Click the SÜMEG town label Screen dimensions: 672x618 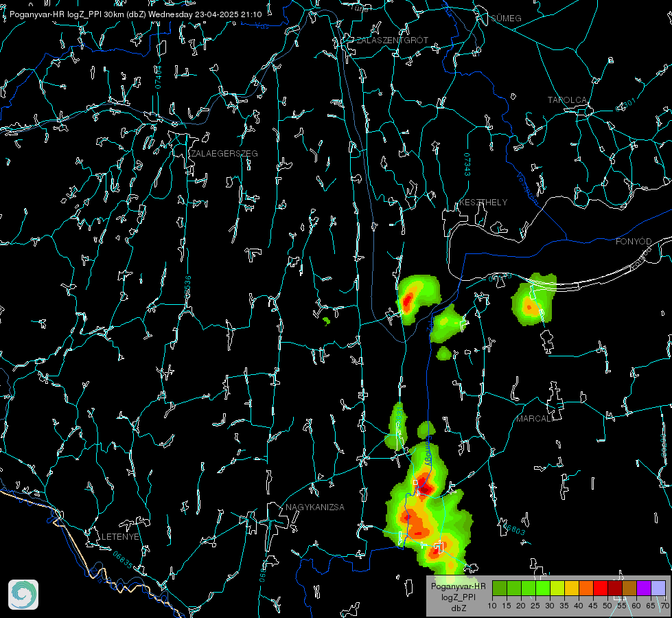[x=506, y=18]
